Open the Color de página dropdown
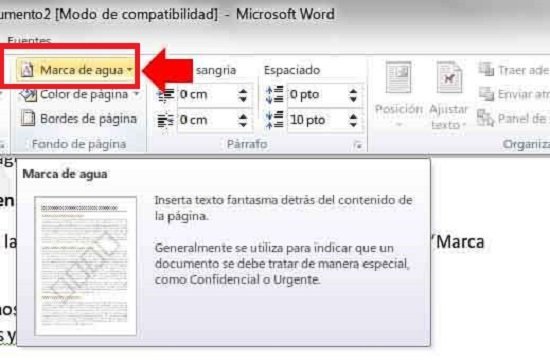The width and height of the screenshot is (550, 361). tap(137, 94)
